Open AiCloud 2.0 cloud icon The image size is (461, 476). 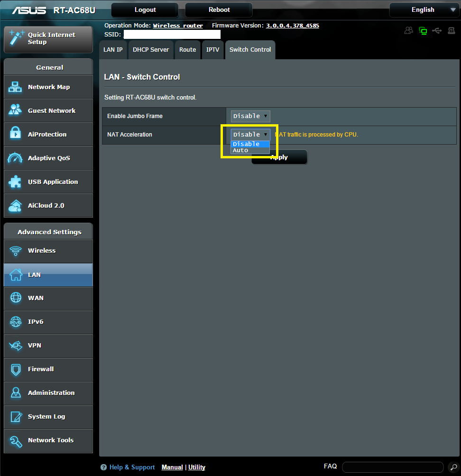(x=16, y=206)
